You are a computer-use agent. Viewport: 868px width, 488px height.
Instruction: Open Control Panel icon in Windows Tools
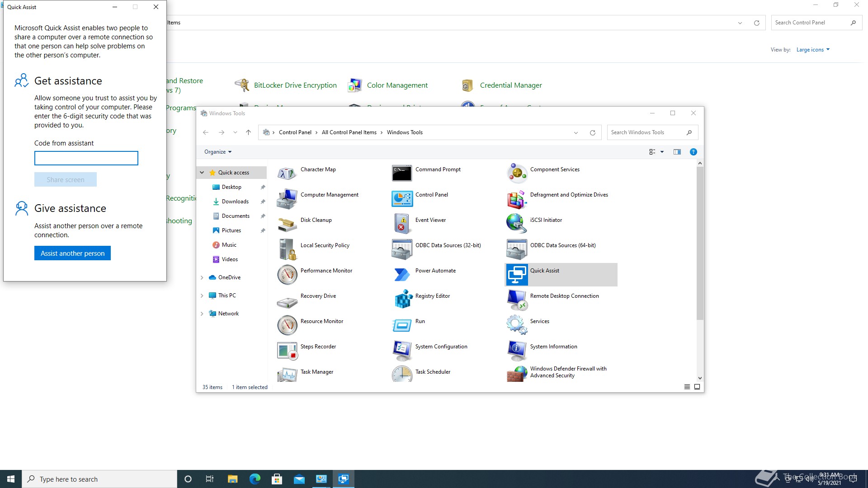click(402, 198)
